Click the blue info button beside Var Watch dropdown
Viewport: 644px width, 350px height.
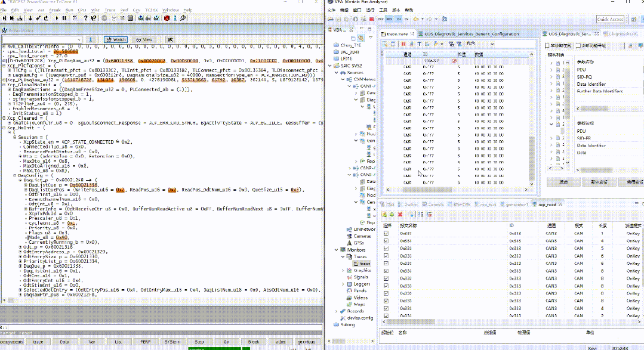click(x=90, y=39)
